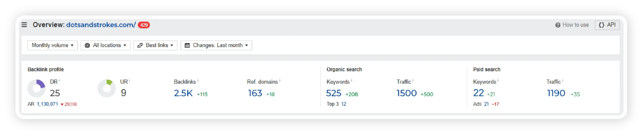The width and height of the screenshot is (644, 136).
Task: Click the 2.5K backlinks value
Action: [183, 93]
